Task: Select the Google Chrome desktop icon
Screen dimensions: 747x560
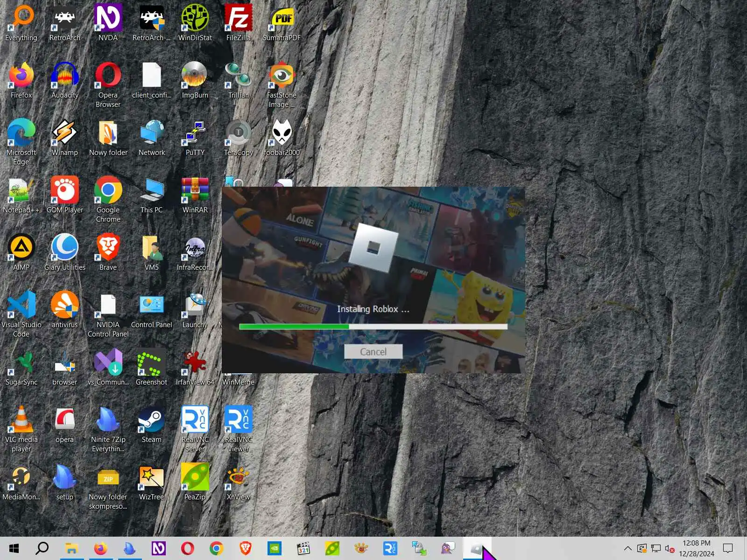Action: 108,200
